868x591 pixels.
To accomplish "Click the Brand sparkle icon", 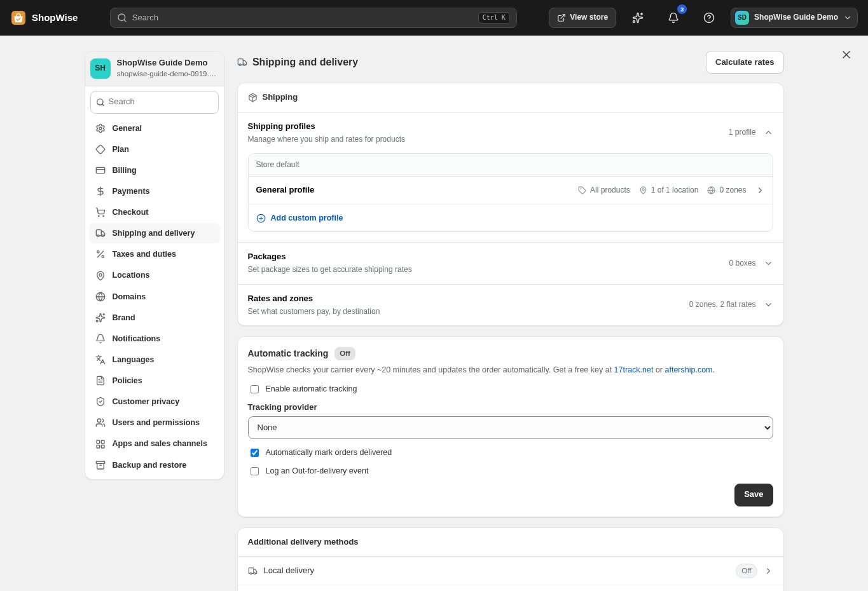I will click(100, 318).
